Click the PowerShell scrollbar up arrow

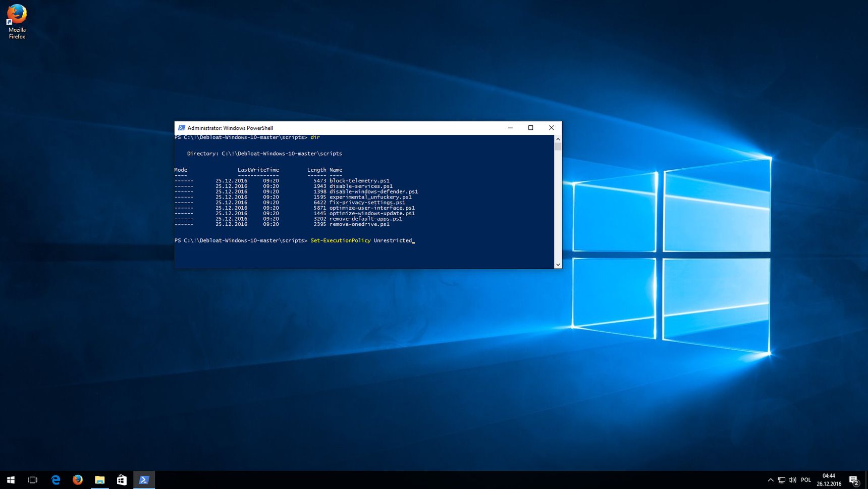558,139
